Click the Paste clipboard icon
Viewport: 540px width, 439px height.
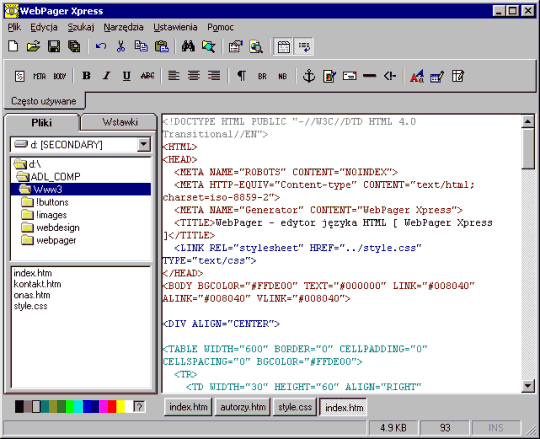click(x=162, y=46)
